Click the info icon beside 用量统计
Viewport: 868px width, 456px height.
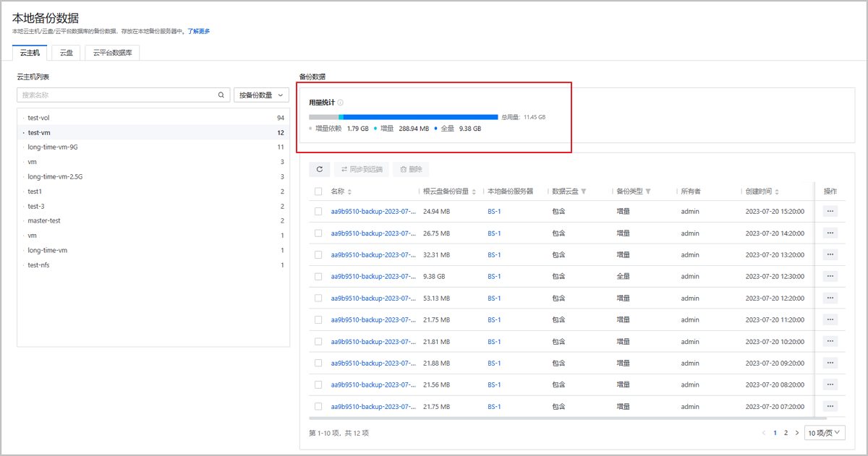click(x=341, y=103)
